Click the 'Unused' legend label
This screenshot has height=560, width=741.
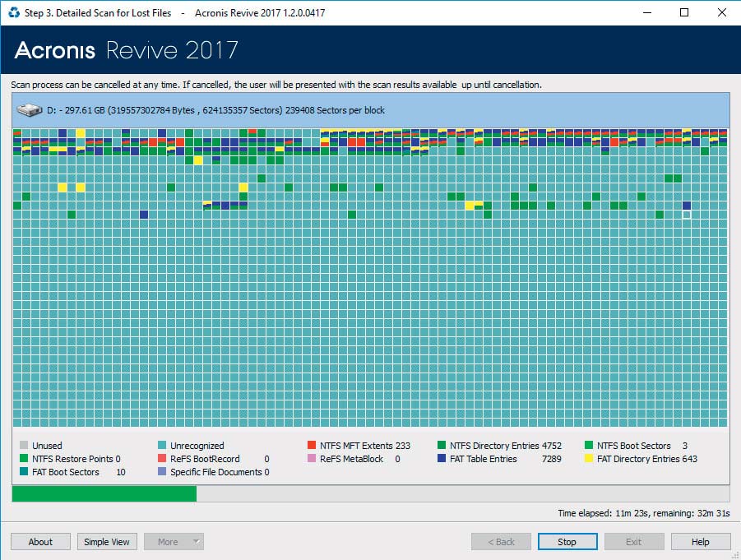tap(47, 446)
